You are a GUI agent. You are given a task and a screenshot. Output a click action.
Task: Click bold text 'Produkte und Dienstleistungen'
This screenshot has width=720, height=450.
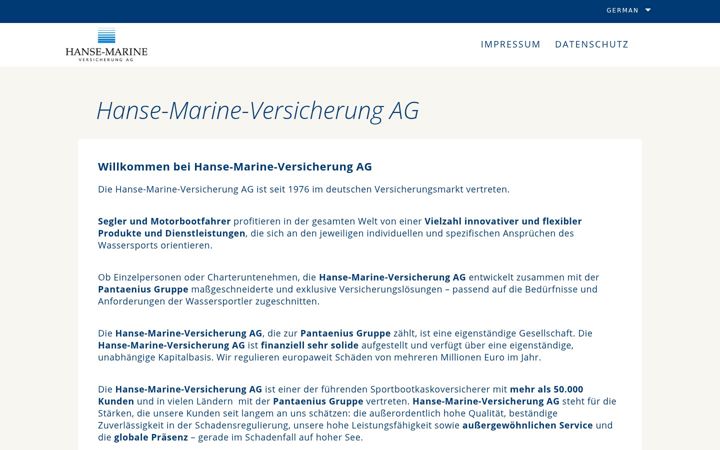pyautogui.click(x=171, y=233)
